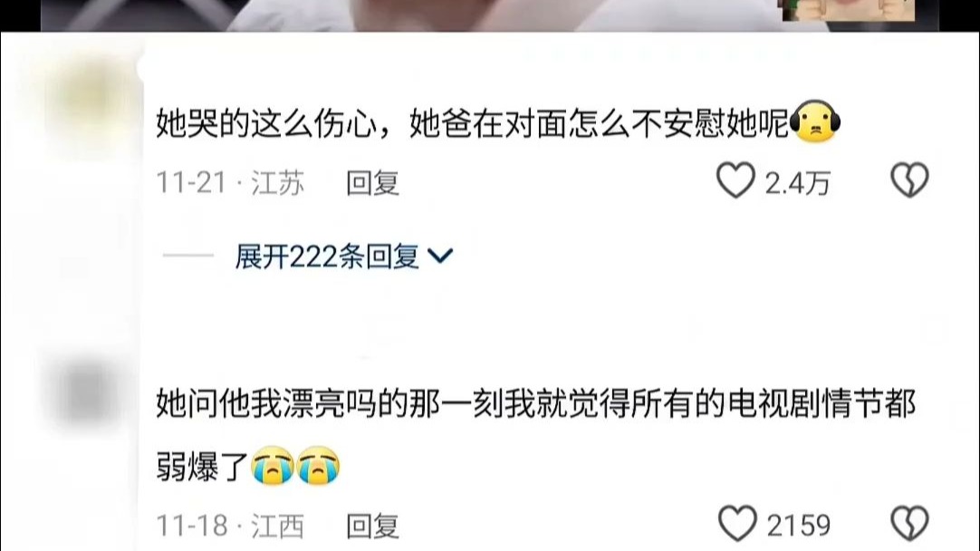The height and width of the screenshot is (551, 980).
Task: Expand 展开222条回复 replies
Action: click(x=344, y=256)
